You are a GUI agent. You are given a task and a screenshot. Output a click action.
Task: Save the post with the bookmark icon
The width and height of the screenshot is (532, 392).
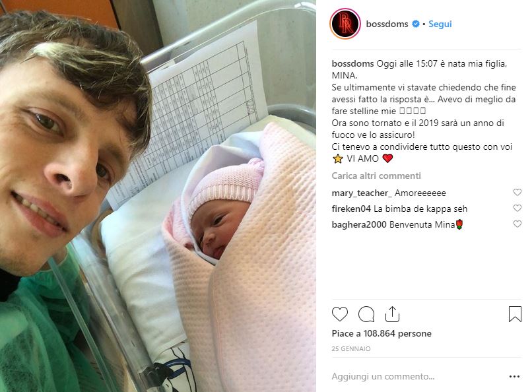515,314
